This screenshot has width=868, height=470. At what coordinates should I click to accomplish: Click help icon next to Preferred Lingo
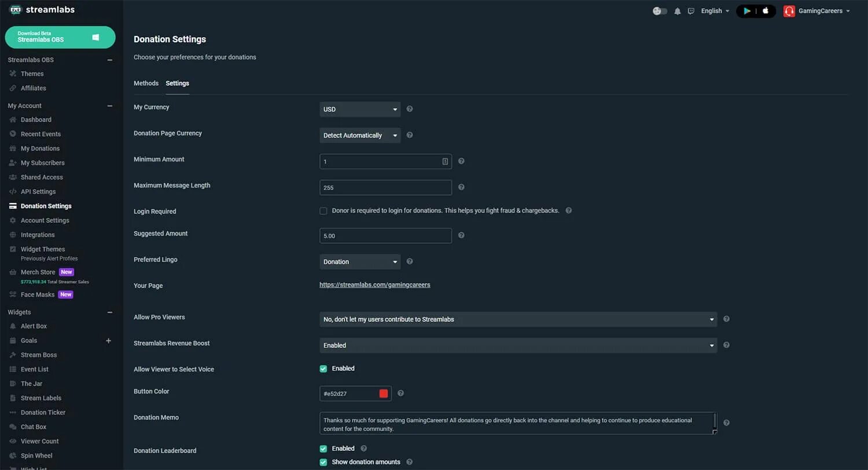pyautogui.click(x=410, y=261)
